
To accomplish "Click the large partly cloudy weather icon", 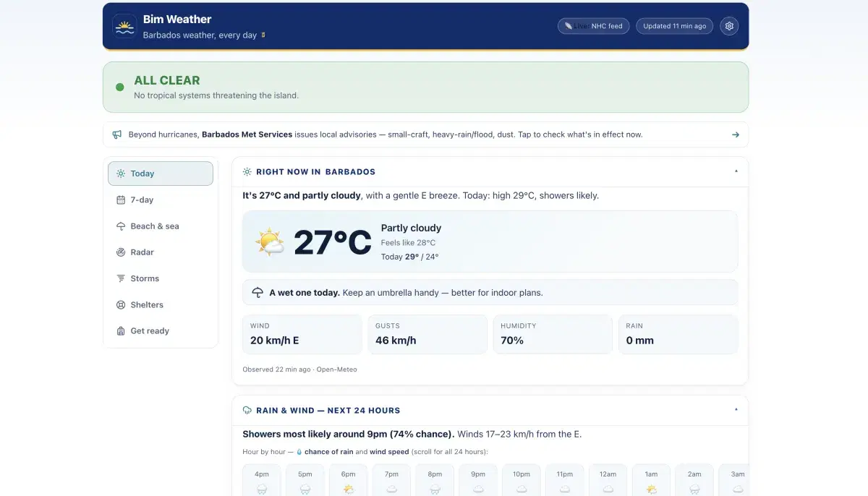I will pyautogui.click(x=270, y=242).
